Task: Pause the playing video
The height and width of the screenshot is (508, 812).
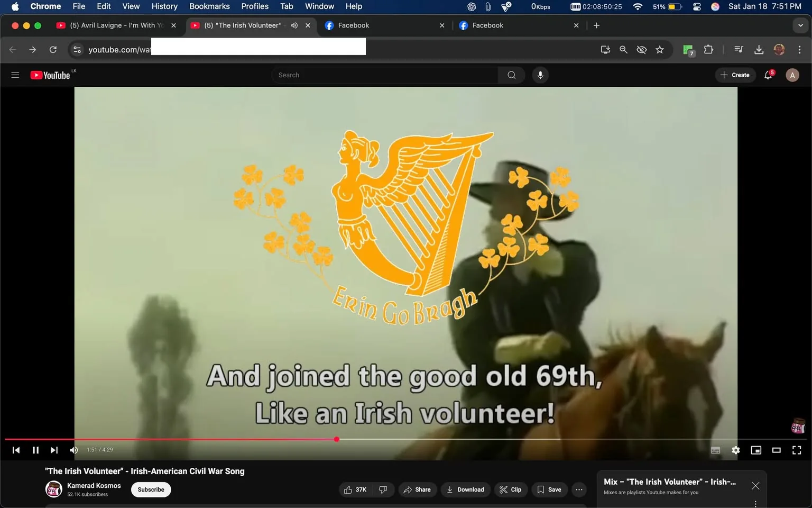Action: (x=35, y=450)
